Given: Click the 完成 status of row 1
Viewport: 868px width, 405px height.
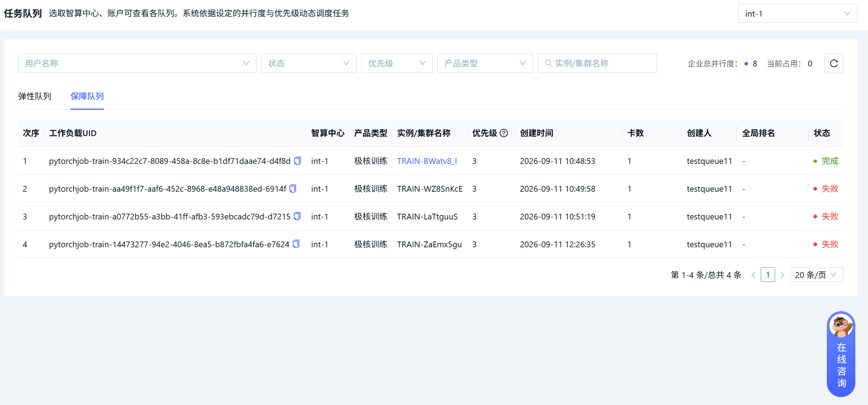Looking at the screenshot, I should coord(826,161).
